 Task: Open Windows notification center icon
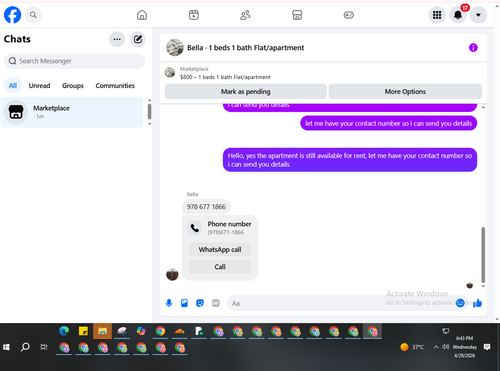pos(487,347)
